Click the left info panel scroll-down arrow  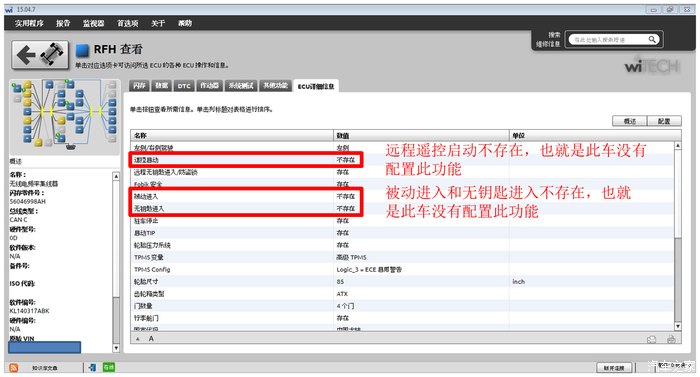tap(116, 348)
